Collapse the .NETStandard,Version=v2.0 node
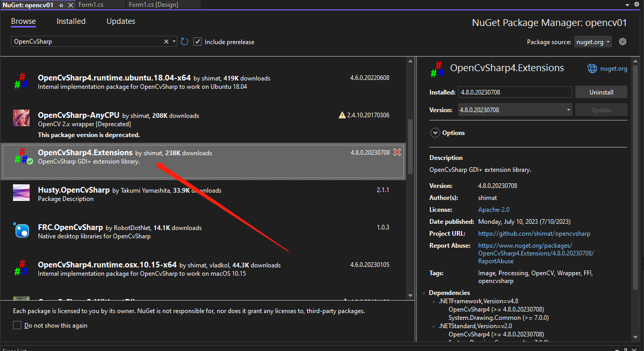This screenshot has height=351, width=644. (x=434, y=326)
